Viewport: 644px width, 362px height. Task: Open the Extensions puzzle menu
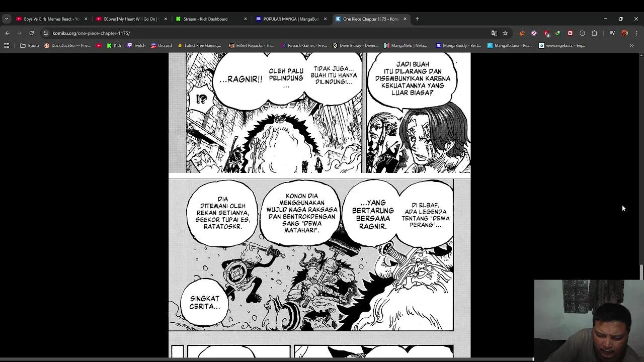pos(595,33)
